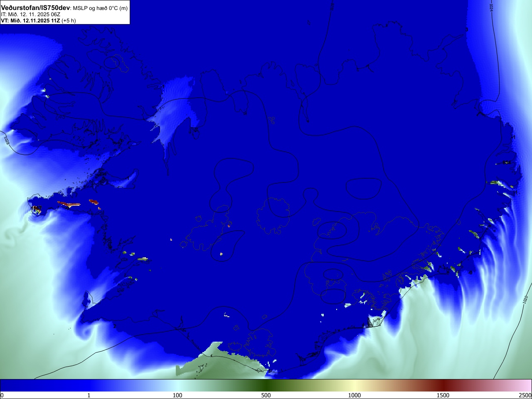The width and height of the screenshot is (532, 399).
Task: Select the (+5 h) forecast offset text
Action: coord(69,20)
